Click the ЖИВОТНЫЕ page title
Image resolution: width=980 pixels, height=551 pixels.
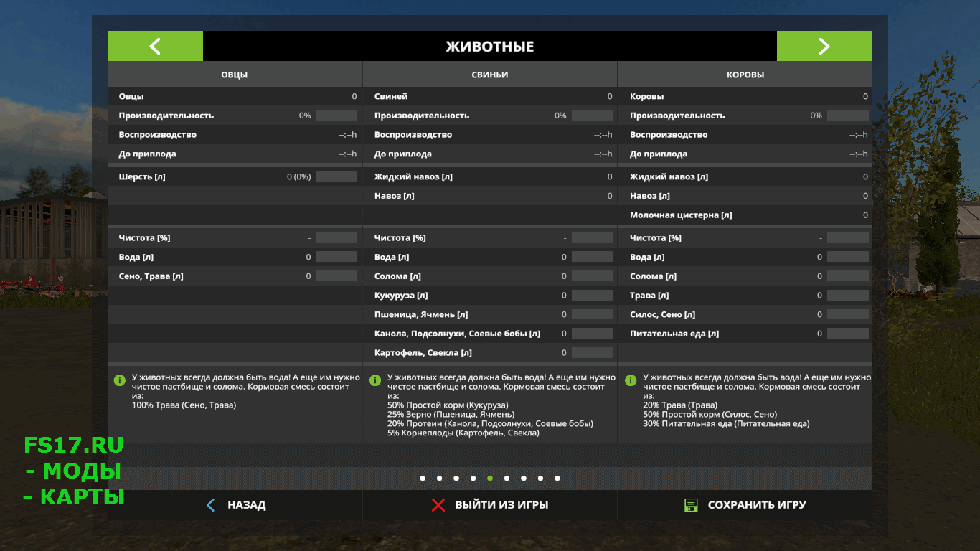point(490,47)
